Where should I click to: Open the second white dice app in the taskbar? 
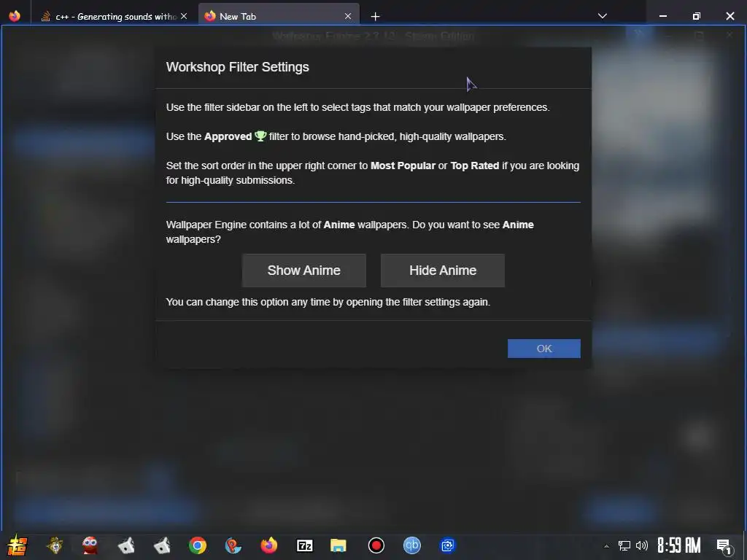pyautogui.click(x=162, y=545)
